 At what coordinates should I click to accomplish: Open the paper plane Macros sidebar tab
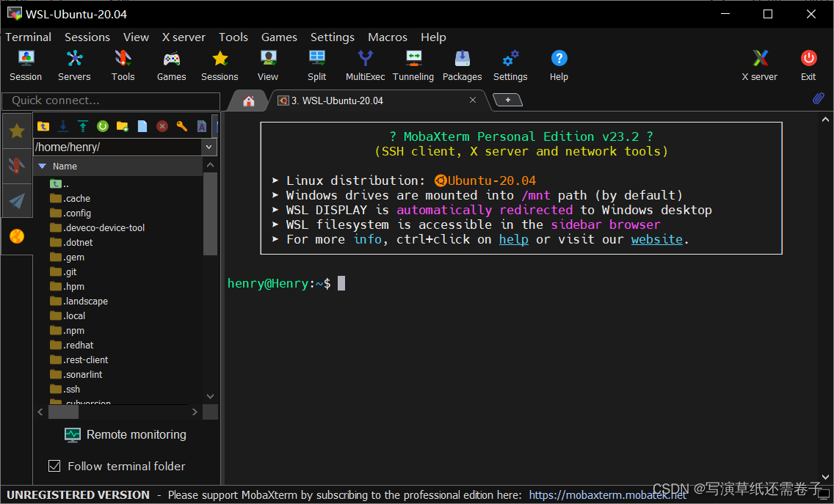pyautogui.click(x=17, y=201)
